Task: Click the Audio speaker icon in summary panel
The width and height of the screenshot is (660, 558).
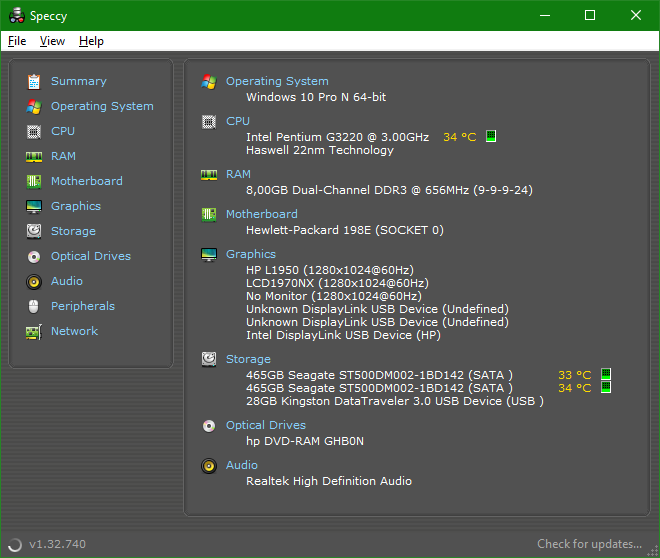Action: click(x=209, y=466)
